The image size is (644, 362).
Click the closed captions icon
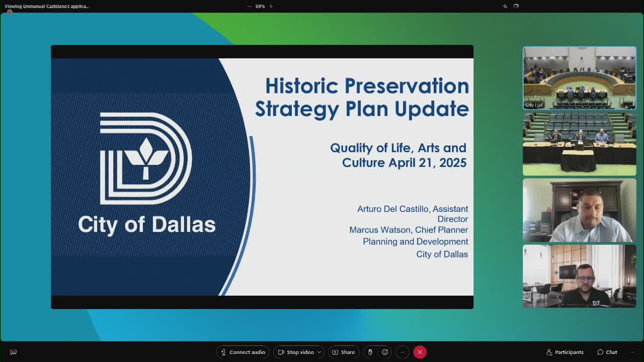tap(14, 351)
